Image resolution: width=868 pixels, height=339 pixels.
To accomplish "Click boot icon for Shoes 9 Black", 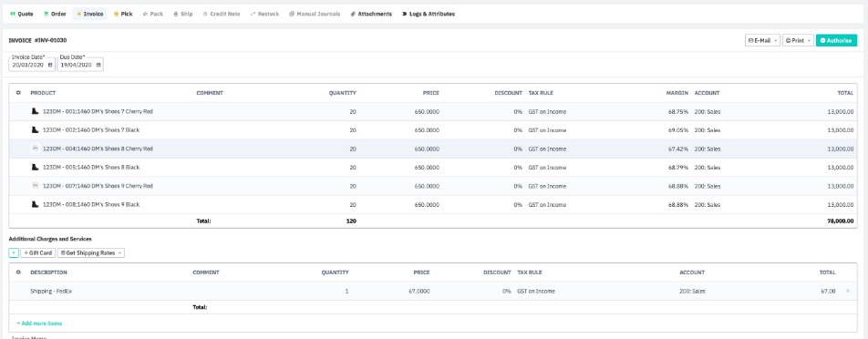I will pyautogui.click(x=35, y=205).
